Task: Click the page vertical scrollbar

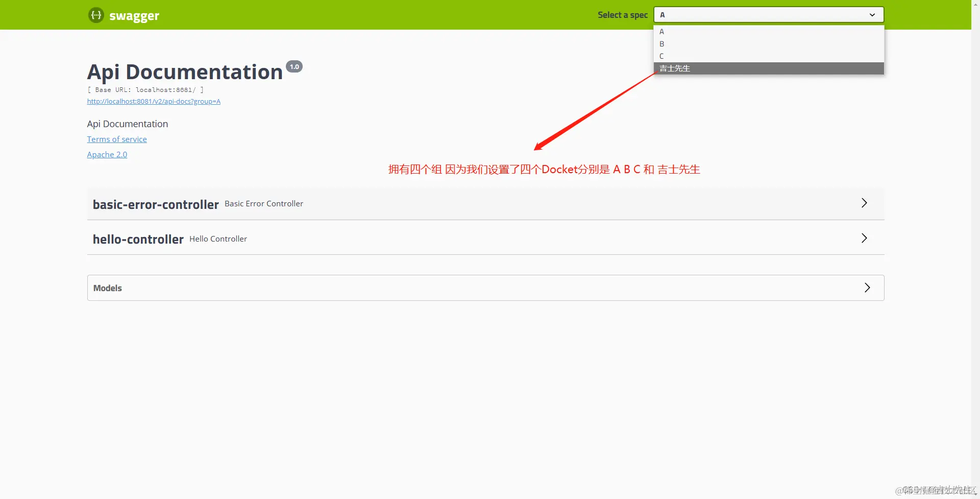Action: click(x=975, y=249)
